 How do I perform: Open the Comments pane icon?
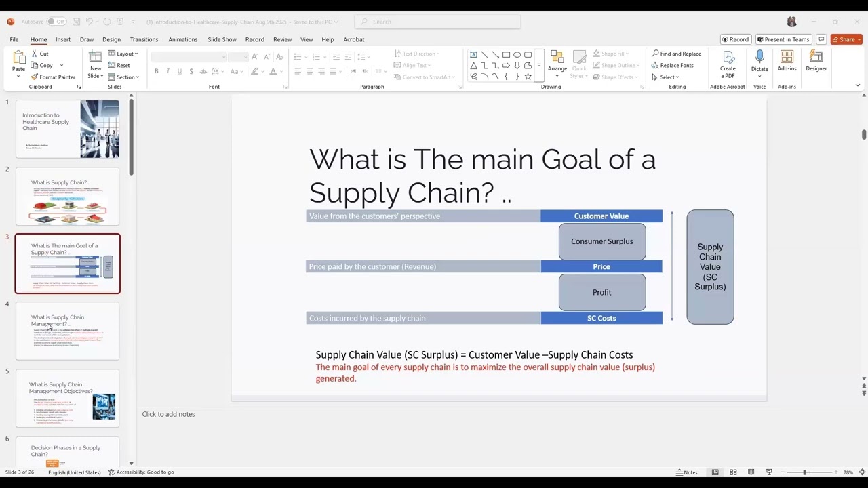[x=821, y=39]
